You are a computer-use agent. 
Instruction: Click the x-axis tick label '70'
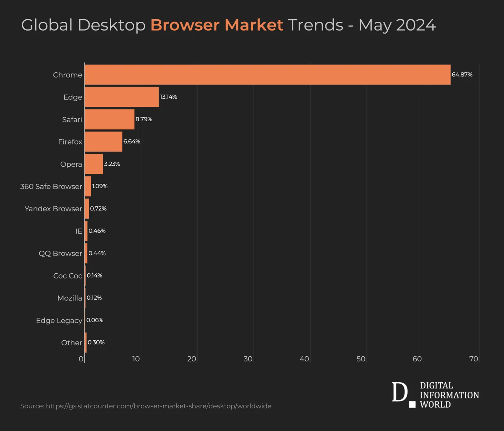pyautogui.click(x=473, y=359)
